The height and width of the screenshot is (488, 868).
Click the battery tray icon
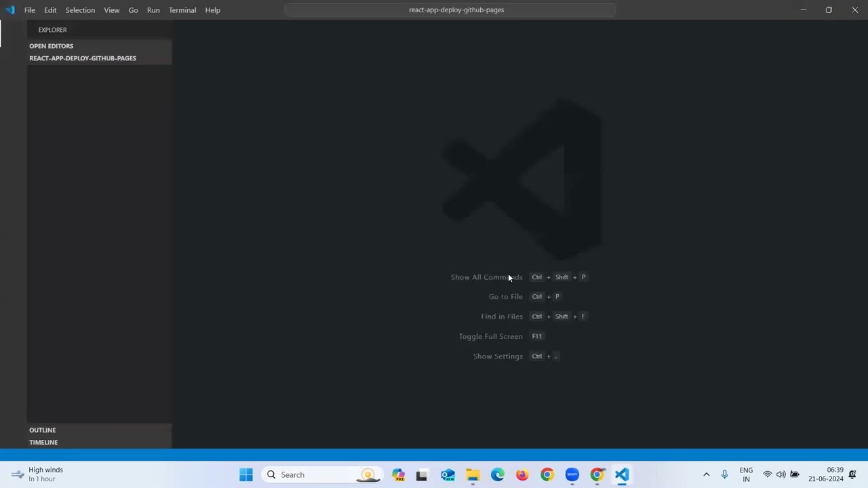click(795, 474)
